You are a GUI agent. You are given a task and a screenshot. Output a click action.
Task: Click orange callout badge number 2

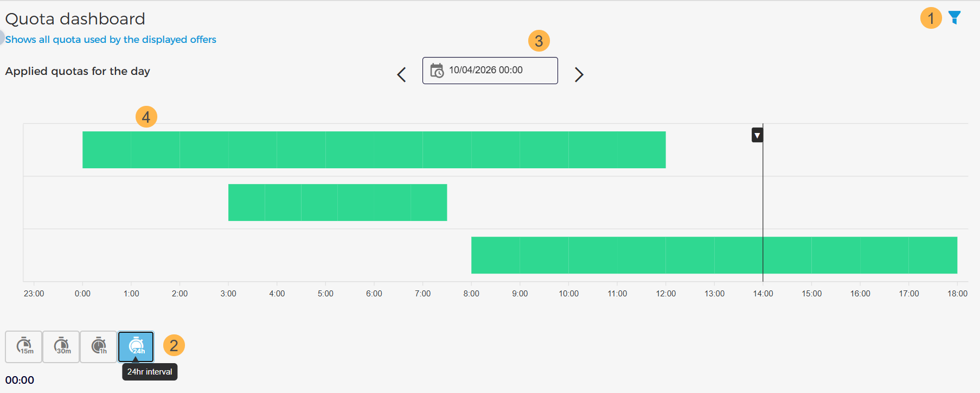coord(174,345)
